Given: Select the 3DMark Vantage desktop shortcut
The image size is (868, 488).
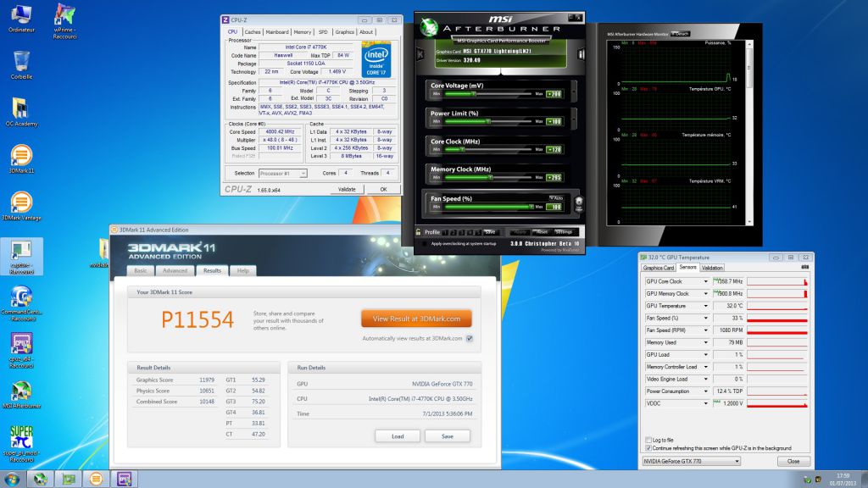Looking at the screenshot, I should coord(21,206).
